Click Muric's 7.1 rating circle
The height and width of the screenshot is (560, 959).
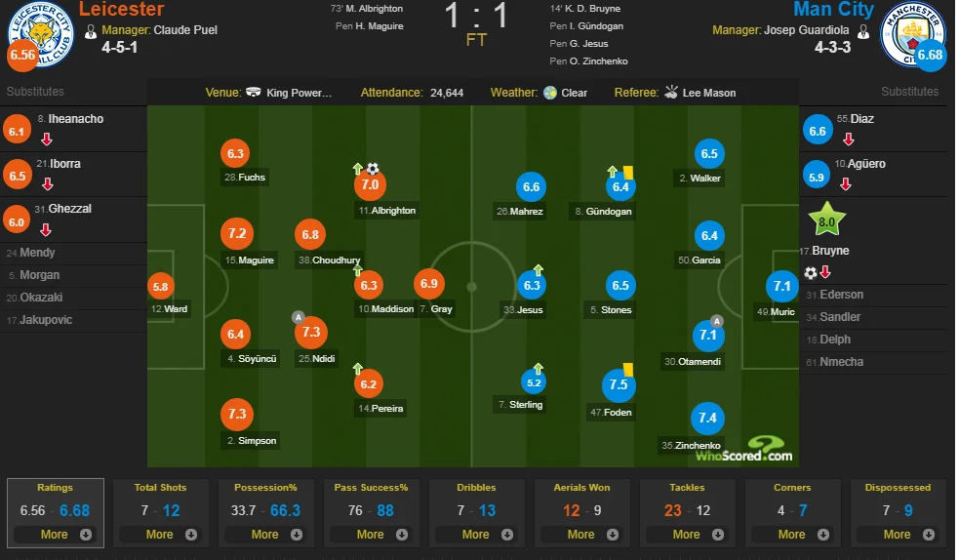(x=781, y=286)
